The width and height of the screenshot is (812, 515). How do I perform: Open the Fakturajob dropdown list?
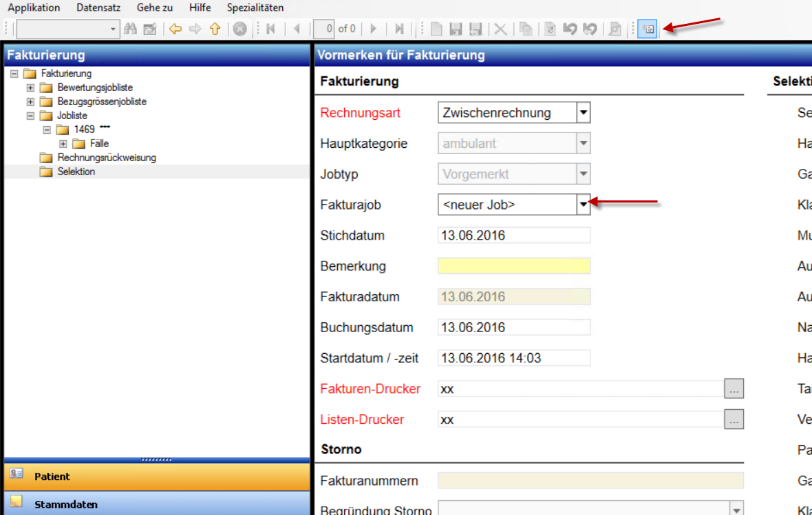click(x=584, y=204)
